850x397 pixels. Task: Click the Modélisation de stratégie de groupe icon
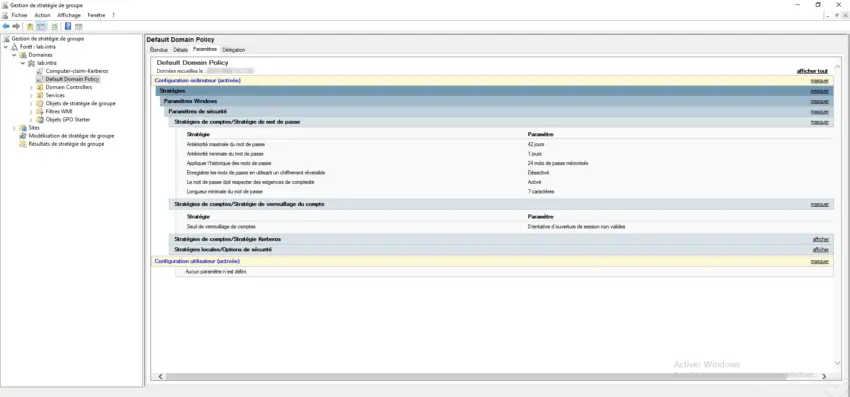pyautogui.click(x=23, y=136)
